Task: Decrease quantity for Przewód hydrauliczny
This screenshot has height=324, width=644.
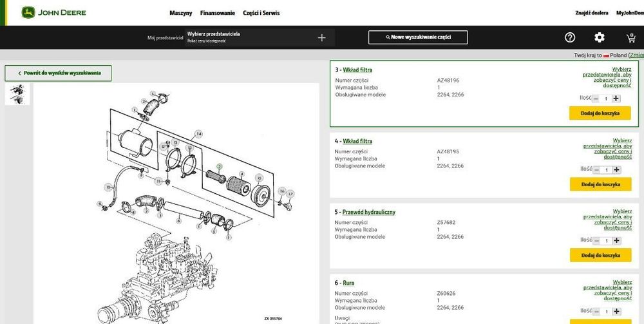Action: click(596, 241)
